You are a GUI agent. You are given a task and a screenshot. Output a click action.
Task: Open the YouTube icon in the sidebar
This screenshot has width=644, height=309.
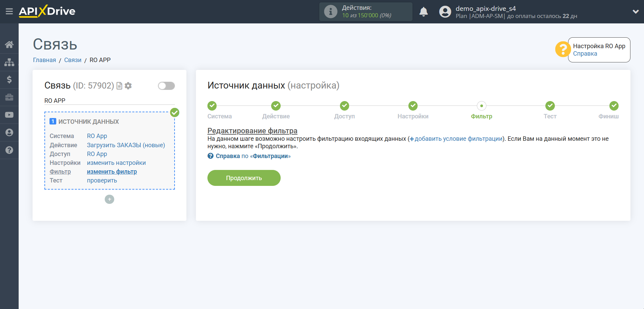coord(9,115)
